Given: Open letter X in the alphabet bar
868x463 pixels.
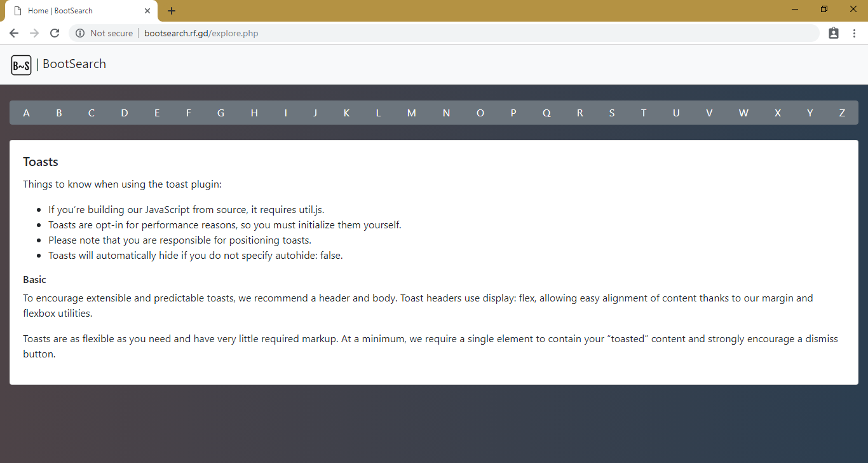Looking at the screenshot, I should (778, 113).
